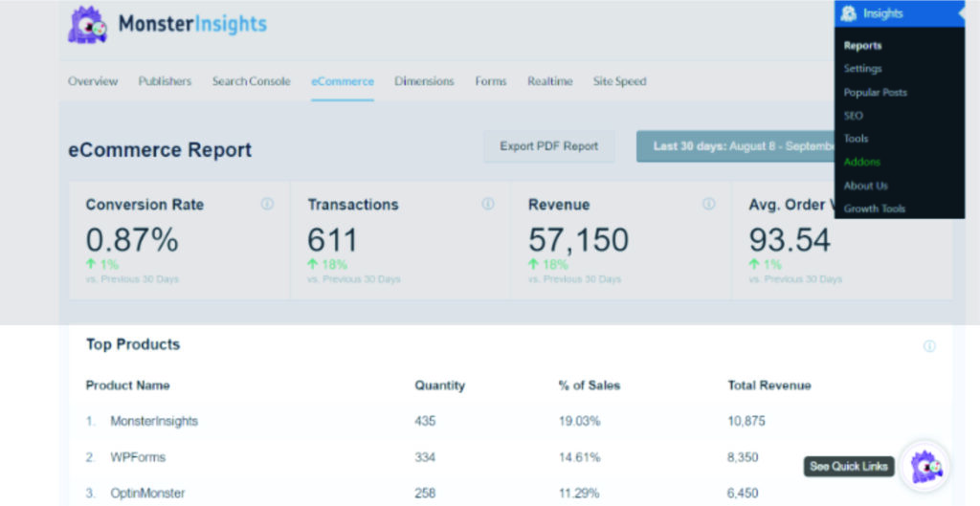
Task: Open Revenue info tooltip icon
Action: coord(709,204)
